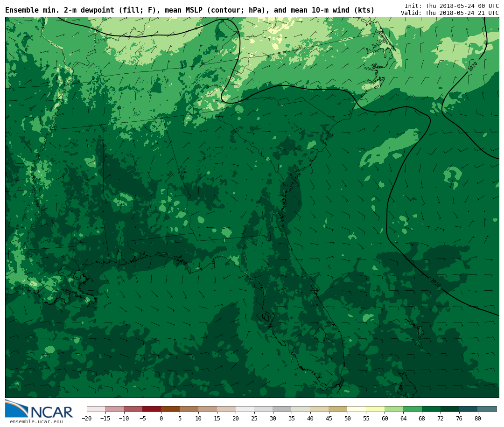Open the ensemble.ucar.edu link below the logo
The height and width of the screenshot is (427, 504).
tap(36, 422)
